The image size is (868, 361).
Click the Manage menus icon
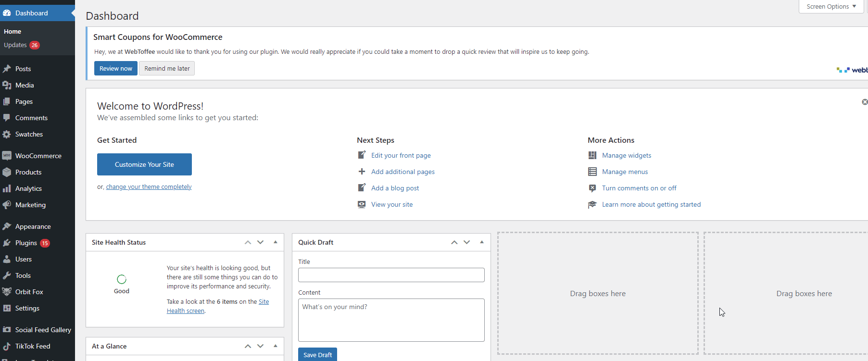[592, 172]
